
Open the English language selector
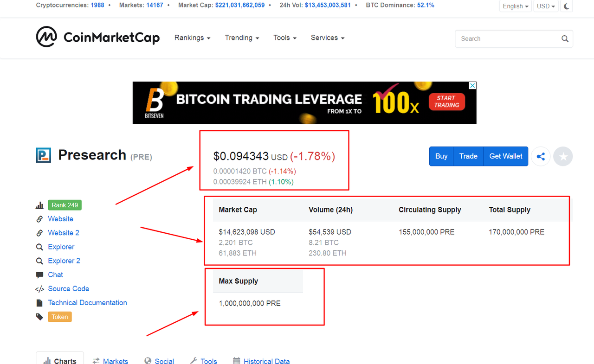point(516,6)
